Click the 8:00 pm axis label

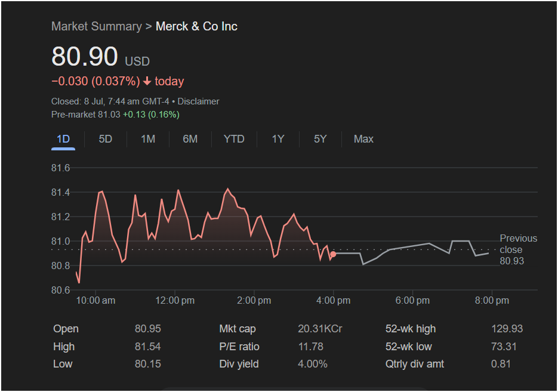point(492,301)
